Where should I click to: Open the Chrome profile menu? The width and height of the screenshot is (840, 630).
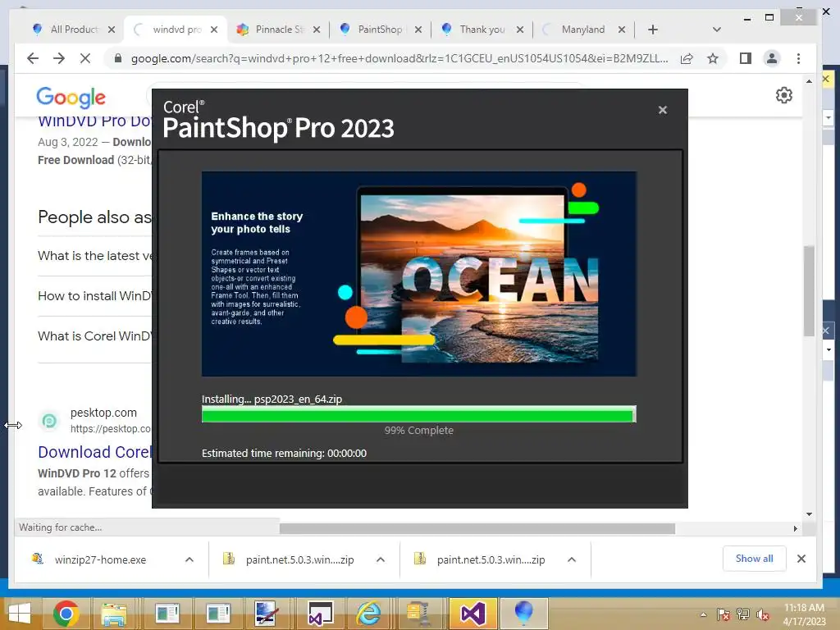coord(772,58)
